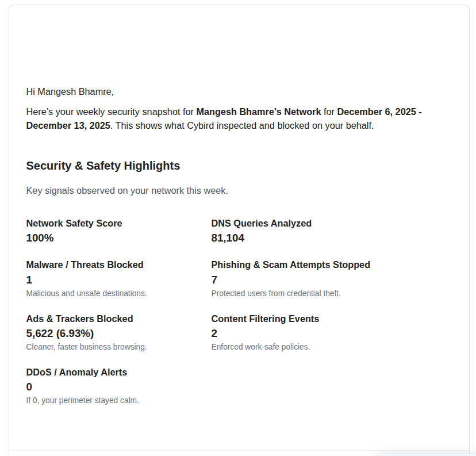Click the "Ads & Trackers Blocked" label
The image size is (476, 456).
coord(79,319)
